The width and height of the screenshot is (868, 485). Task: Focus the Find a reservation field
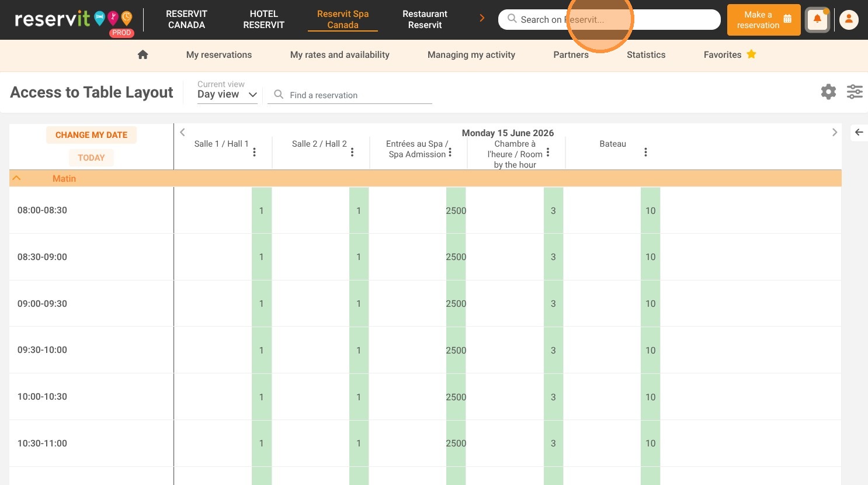pyautogui.click(x=349, y=95)
